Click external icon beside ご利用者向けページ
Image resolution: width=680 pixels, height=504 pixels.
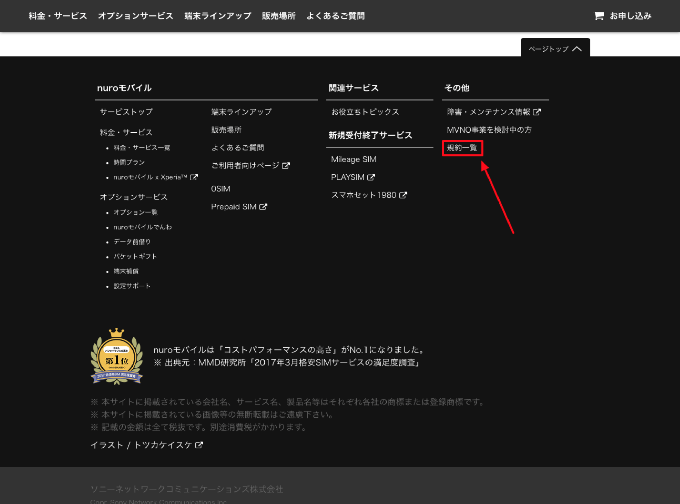[x=286, y=165]
